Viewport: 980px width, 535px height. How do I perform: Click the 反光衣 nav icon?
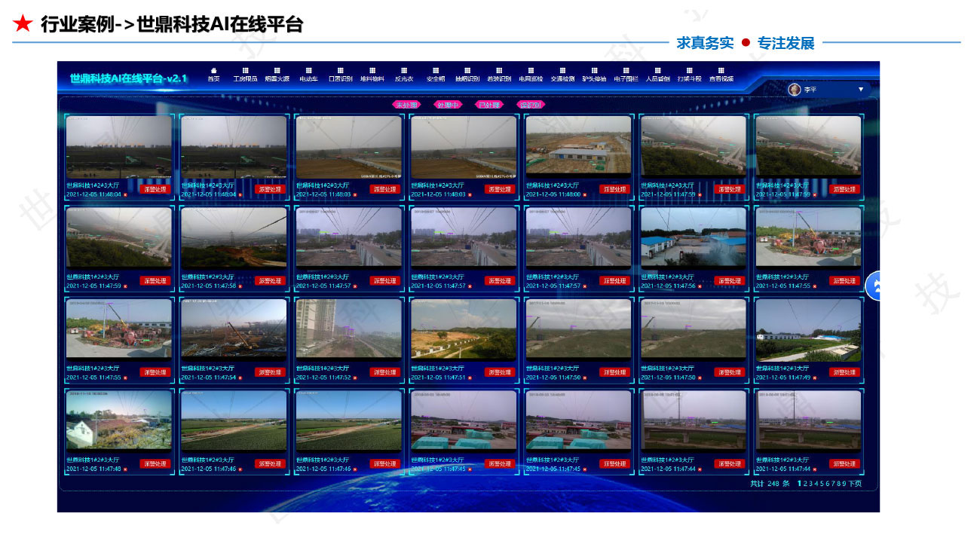pos(404,74)
